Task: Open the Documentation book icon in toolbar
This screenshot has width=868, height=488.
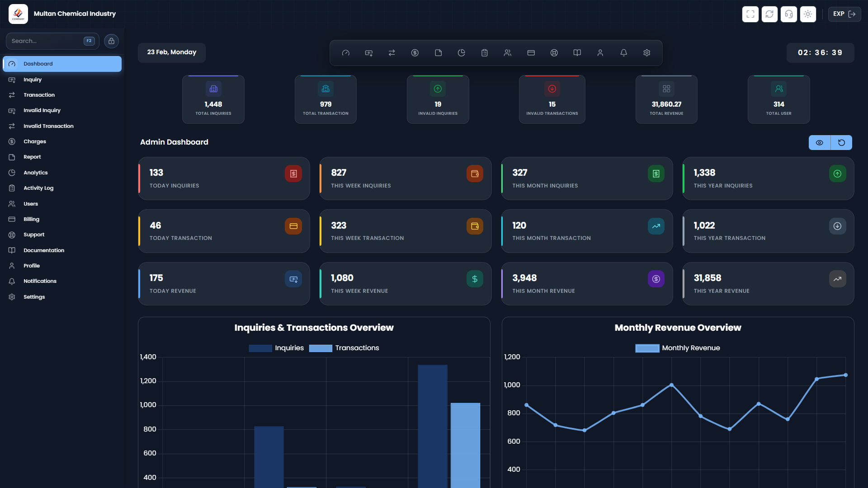Action: pyautogui.click(x=577, y=52)
